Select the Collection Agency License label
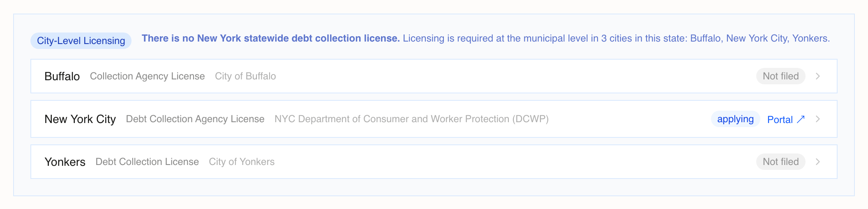Image resolution: width=868 pixels, height=209 pixels. 147,77
